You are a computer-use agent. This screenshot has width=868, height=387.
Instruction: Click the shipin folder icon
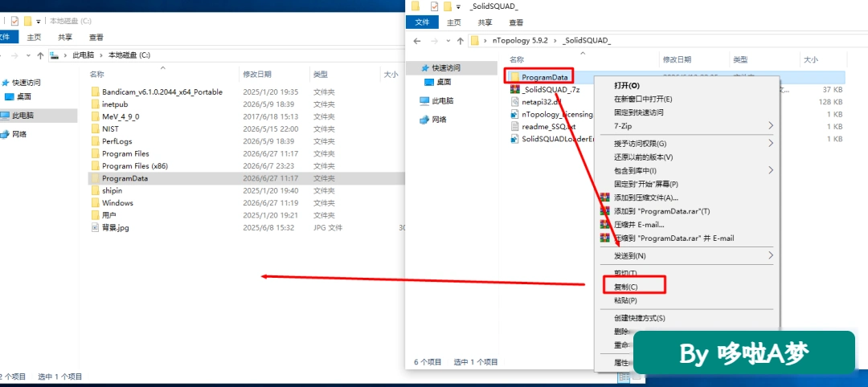[x=95, y=190]
